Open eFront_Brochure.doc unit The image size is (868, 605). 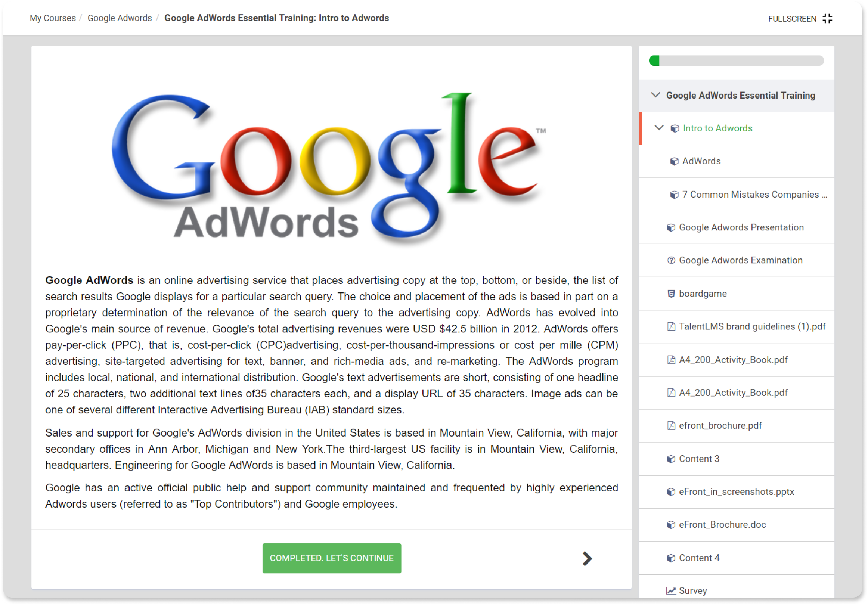pos(736,525)
